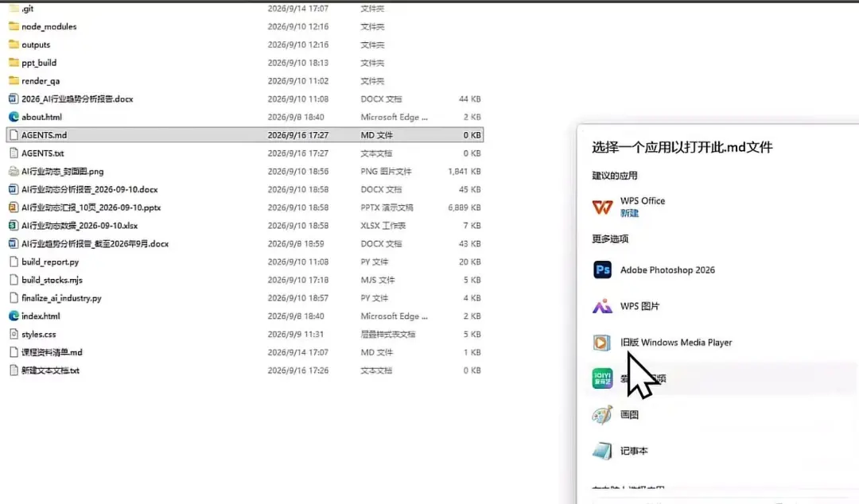The width and height of the screenshot is (859, 504).
Task: Click the green iQIYI app icon
Action: 602,378
